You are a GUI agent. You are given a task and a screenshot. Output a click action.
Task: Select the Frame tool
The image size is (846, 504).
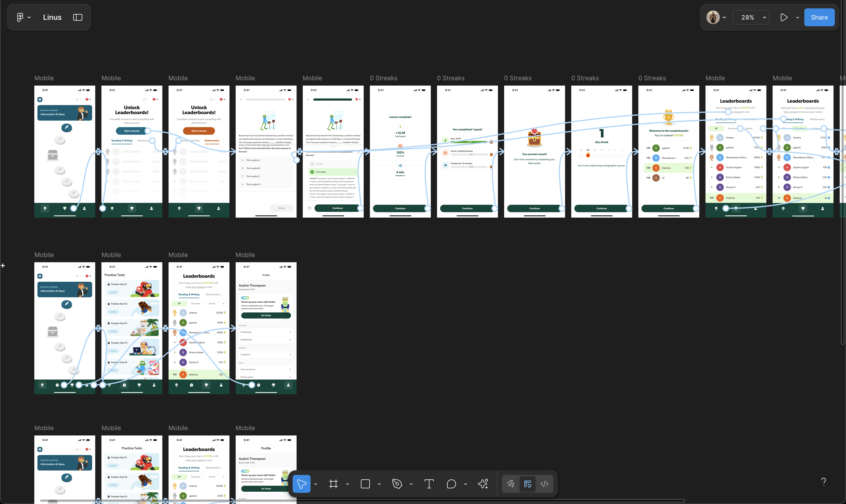pos(333,484)
